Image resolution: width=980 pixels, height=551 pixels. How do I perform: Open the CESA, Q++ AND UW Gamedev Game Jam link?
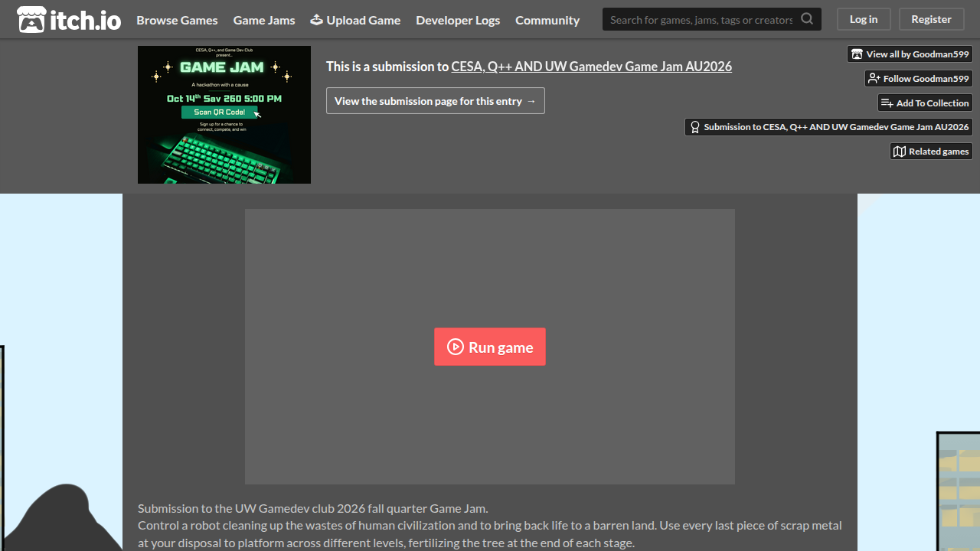591,67
